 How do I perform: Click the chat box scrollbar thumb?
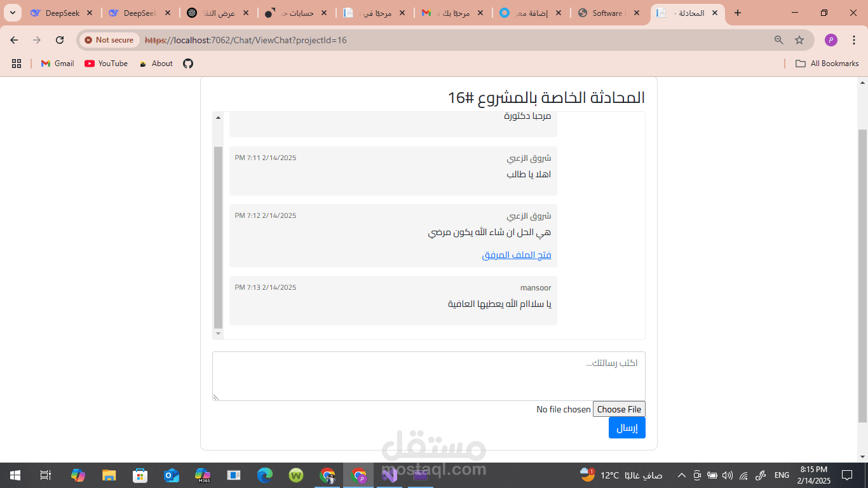(219, 237)
